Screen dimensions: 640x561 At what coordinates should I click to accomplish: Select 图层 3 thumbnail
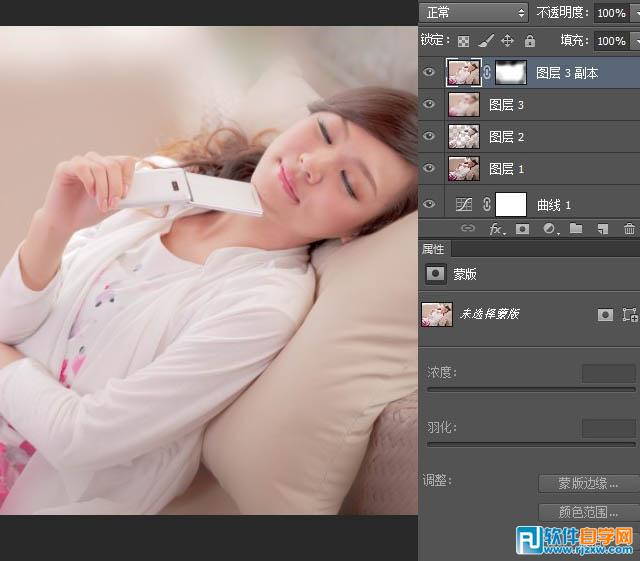click(464, 105)
